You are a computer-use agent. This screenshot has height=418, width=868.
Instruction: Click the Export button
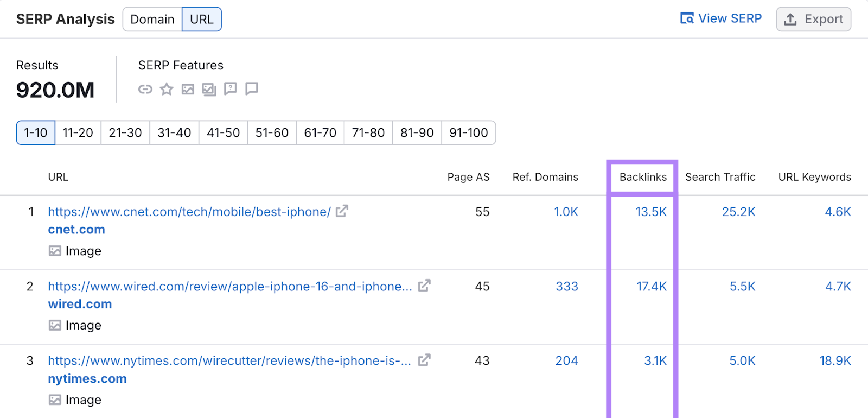814,20
